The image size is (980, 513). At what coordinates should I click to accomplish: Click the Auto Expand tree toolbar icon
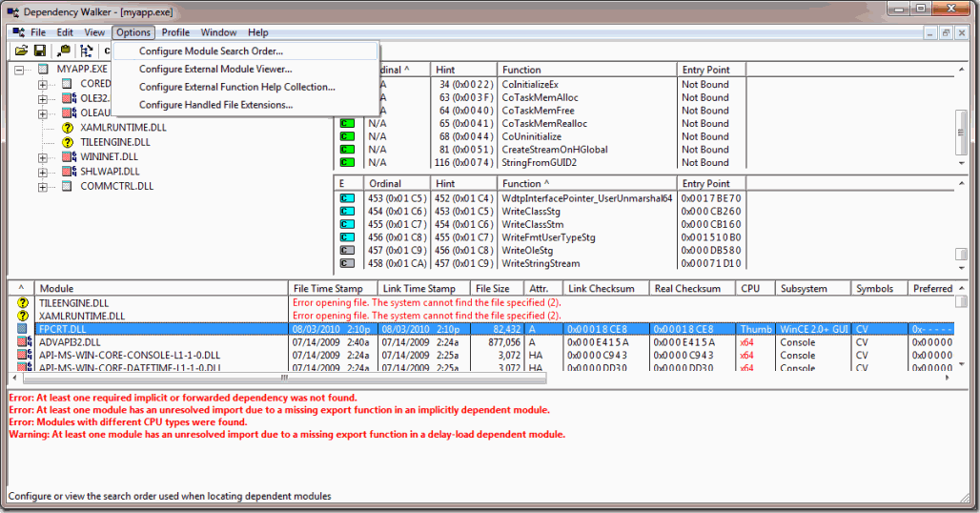(86, 51)
